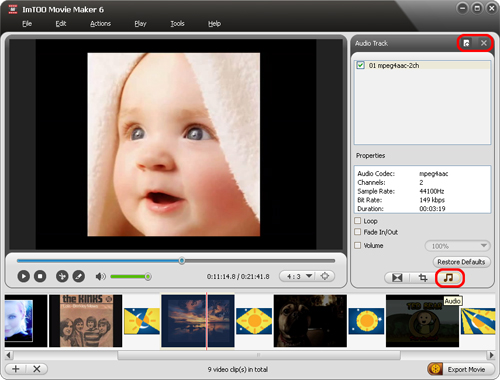This screenshot has width=500, height=380.
Task: Stop playback
Action: coord(40,276)
